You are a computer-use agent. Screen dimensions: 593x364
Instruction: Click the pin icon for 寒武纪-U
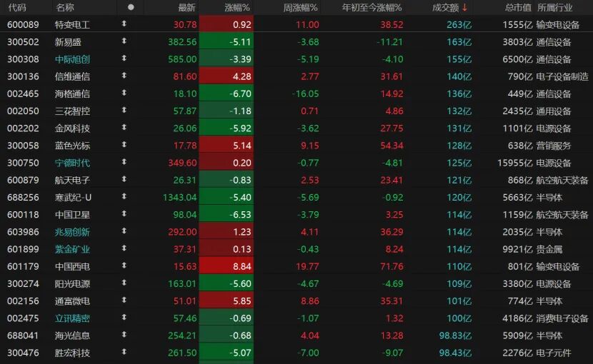coord(124,196)
